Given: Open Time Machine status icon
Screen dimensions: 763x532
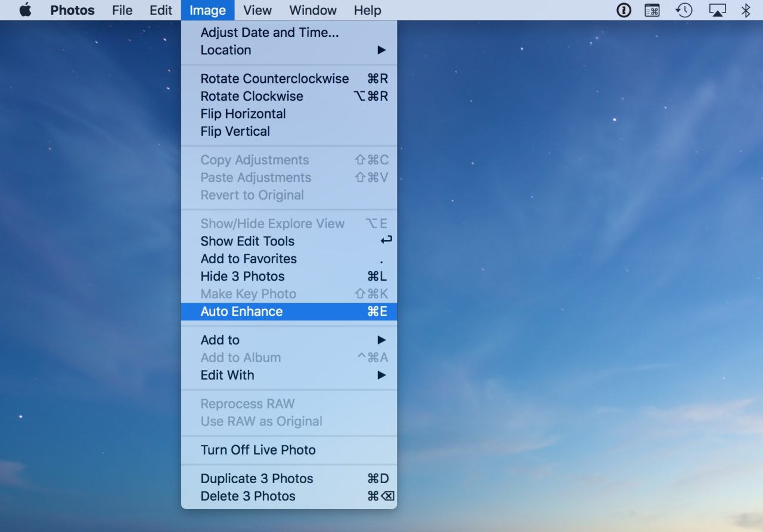Looking at the screenshot, I should coord(684,10).
